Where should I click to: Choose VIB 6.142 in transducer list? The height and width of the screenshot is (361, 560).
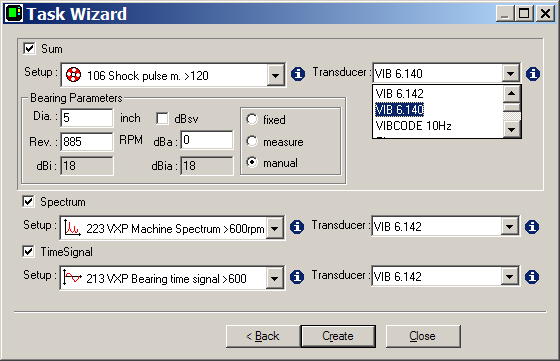coord(438,94)
